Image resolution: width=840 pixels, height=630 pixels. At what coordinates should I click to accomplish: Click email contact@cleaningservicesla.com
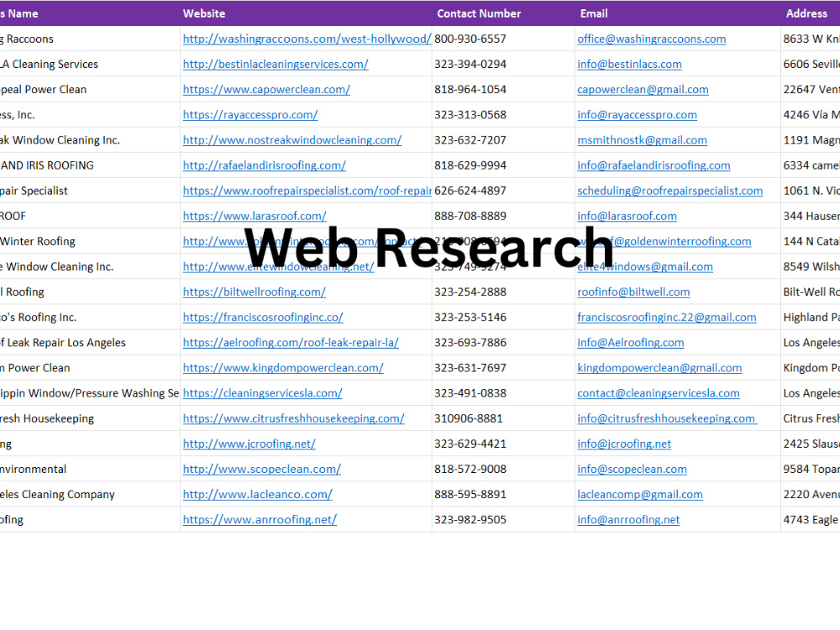pos(659,393)
